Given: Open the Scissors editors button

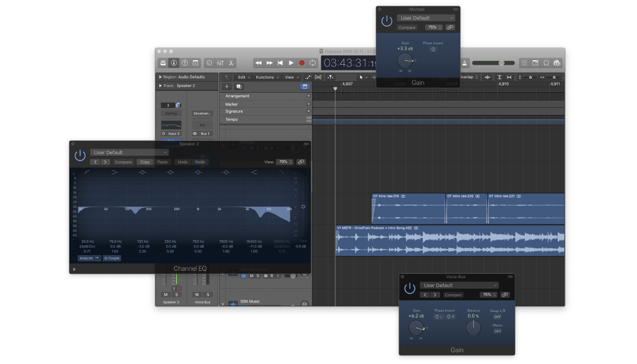Looking at the screenshot, I should coord(231,63).
